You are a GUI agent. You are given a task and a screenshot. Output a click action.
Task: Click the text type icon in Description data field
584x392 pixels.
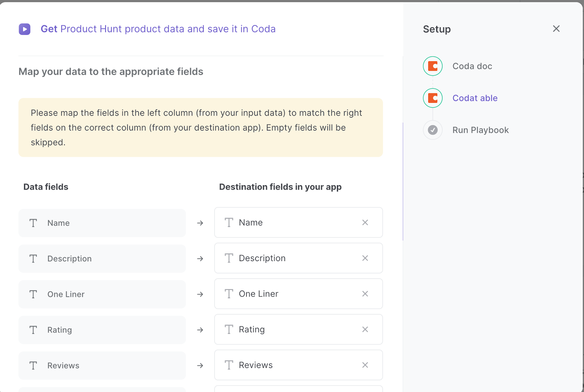(33, 259)
